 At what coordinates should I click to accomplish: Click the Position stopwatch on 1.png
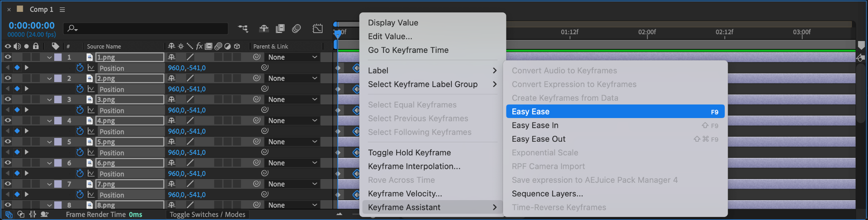click(80, 68)
